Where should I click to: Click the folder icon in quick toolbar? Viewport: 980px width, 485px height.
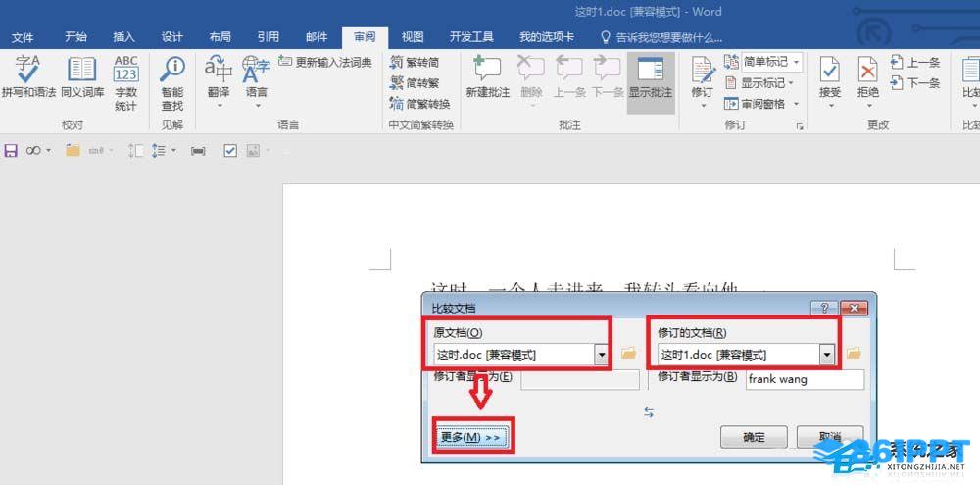[73, 151]
